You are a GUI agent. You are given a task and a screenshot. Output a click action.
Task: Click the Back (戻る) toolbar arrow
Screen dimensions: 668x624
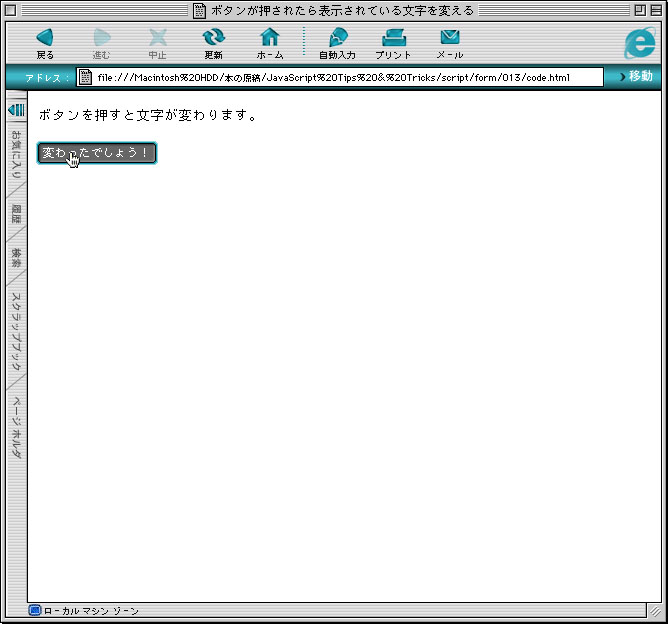(45, 37)
